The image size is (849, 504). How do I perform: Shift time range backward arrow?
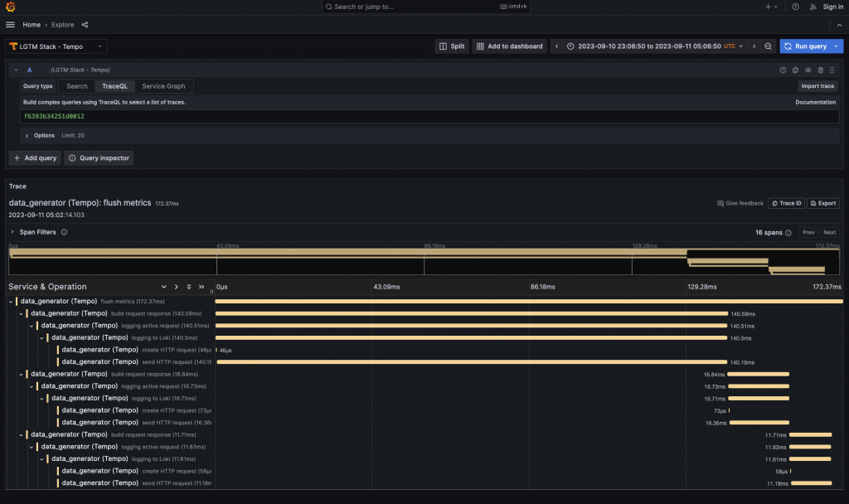[556, 46]
